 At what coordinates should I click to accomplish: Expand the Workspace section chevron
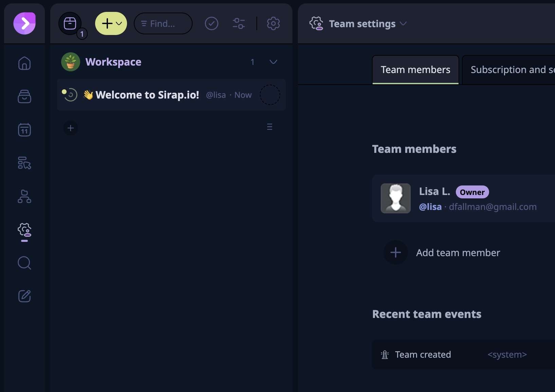274,62
